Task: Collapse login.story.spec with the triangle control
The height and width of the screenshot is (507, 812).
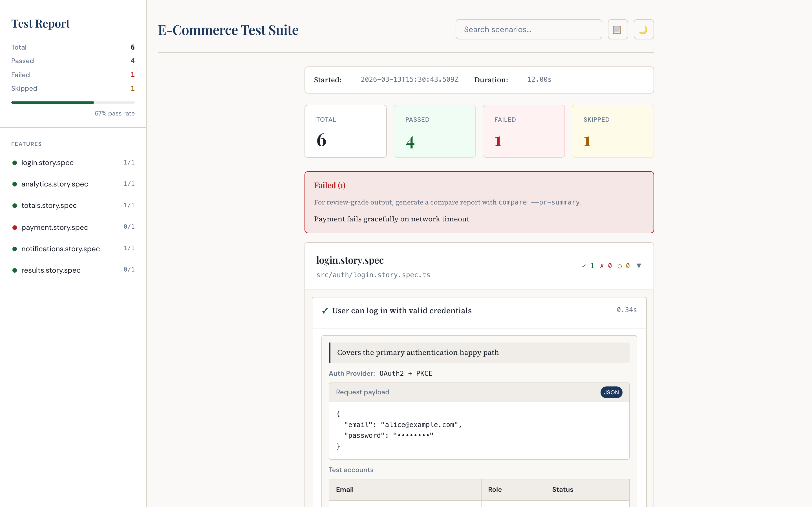Action: click(639, 265)
